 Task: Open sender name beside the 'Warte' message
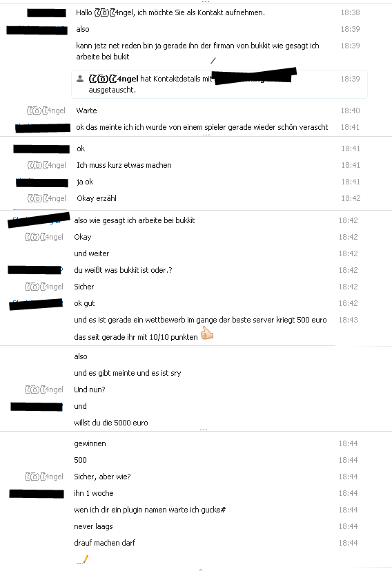pyautogui.click(x=46, y=111)
